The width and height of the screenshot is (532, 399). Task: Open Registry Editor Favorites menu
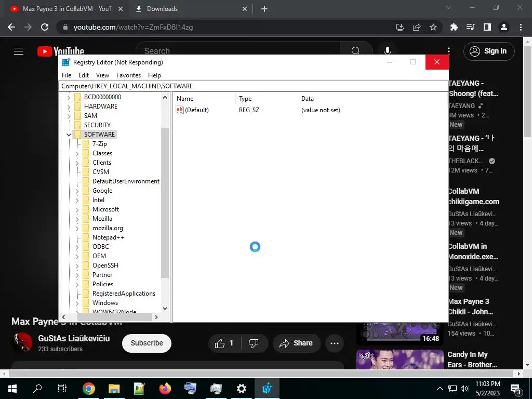point(128,75)
